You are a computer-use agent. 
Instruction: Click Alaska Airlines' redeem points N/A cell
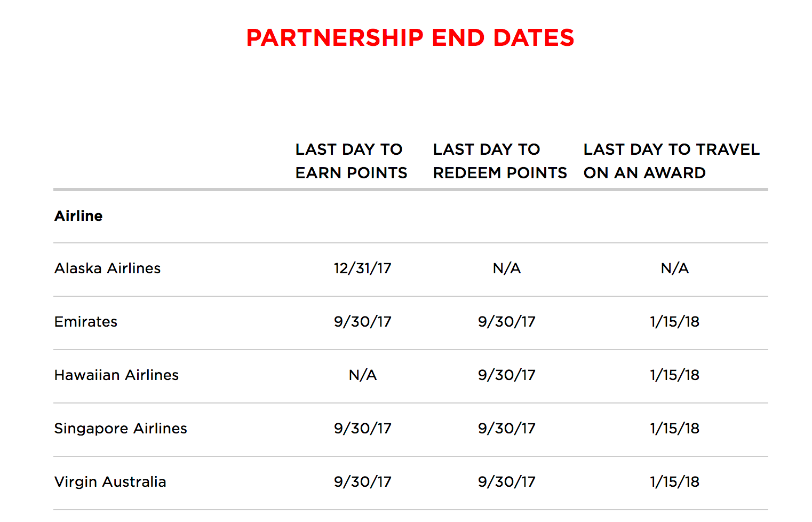[506, 268]
